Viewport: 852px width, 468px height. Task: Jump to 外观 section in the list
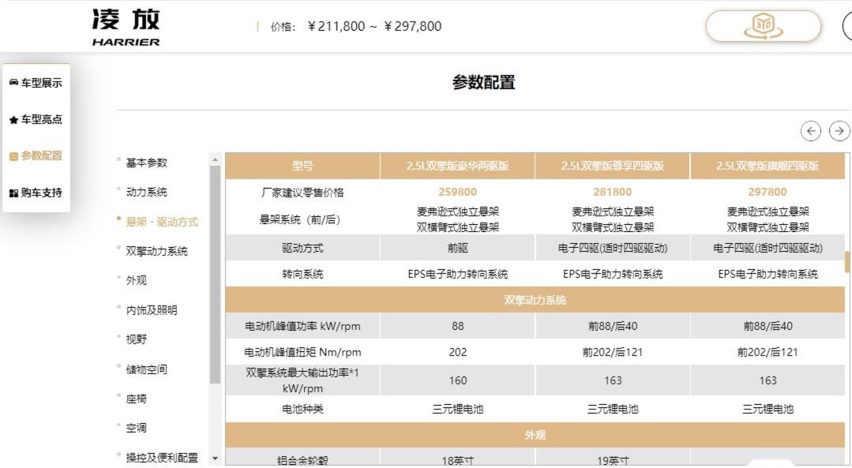pyautogui.click(x=136, y=280)
